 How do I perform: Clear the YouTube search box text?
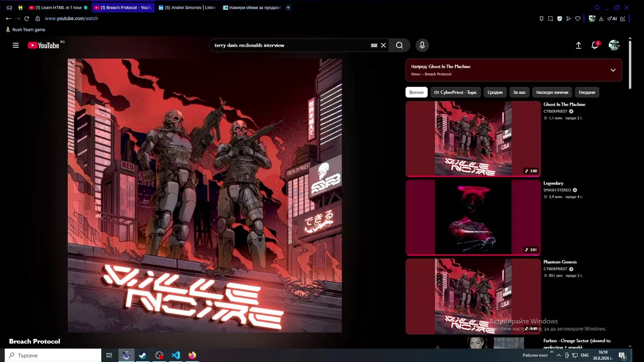(383, 45)
